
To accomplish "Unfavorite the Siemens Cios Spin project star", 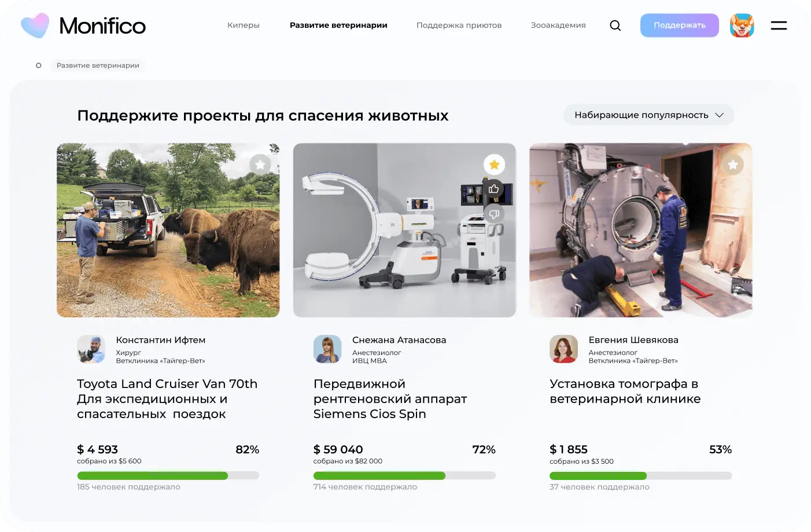I will point(494,165).
